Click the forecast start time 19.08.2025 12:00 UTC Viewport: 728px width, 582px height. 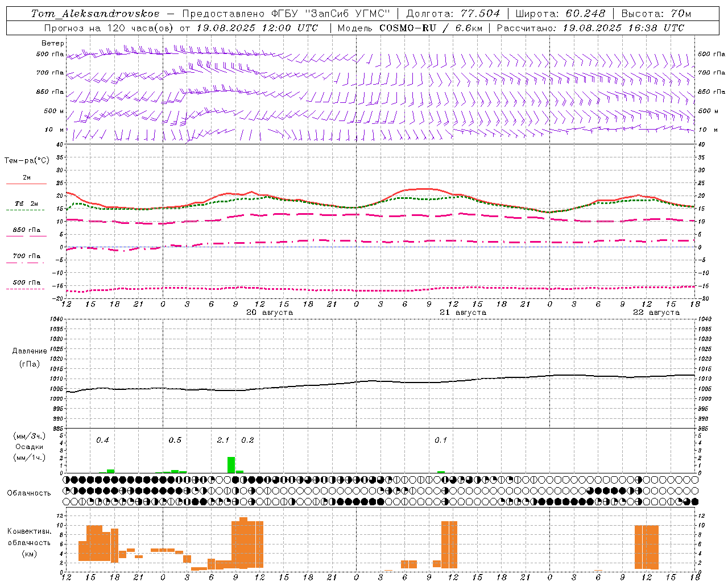[257, 28]
